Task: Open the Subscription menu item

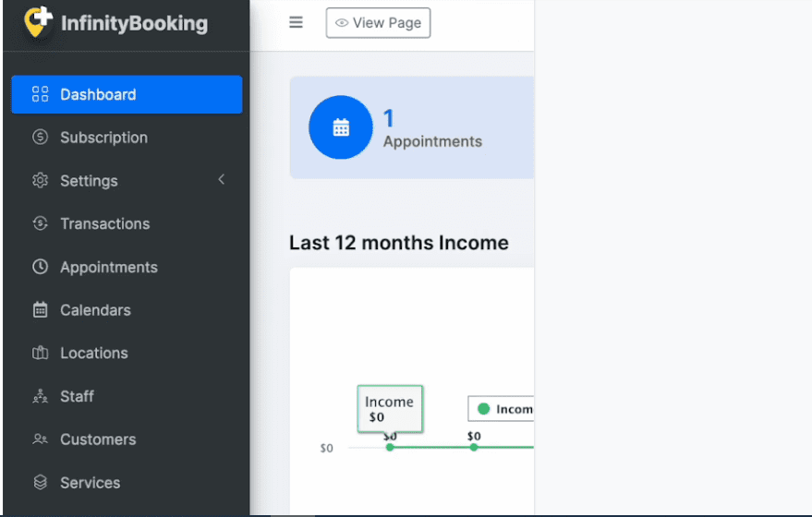Action: pyautogui.click(x=103, y=138)
